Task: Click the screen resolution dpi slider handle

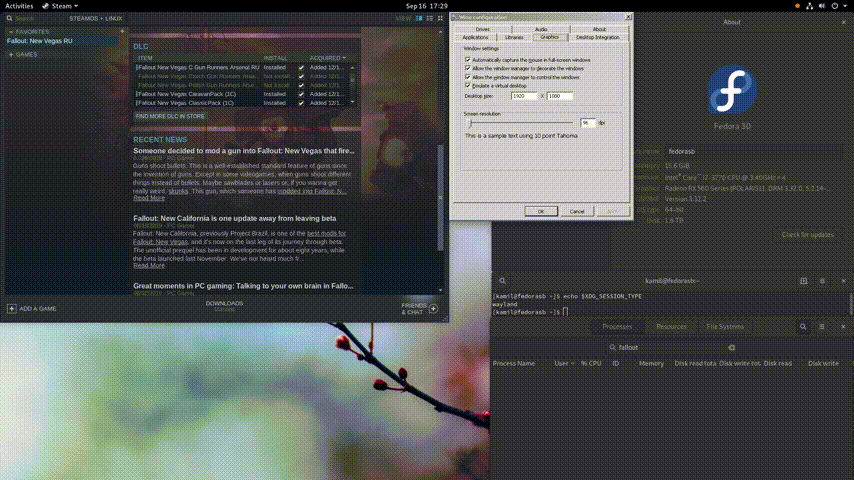Action: click(470, 123)
